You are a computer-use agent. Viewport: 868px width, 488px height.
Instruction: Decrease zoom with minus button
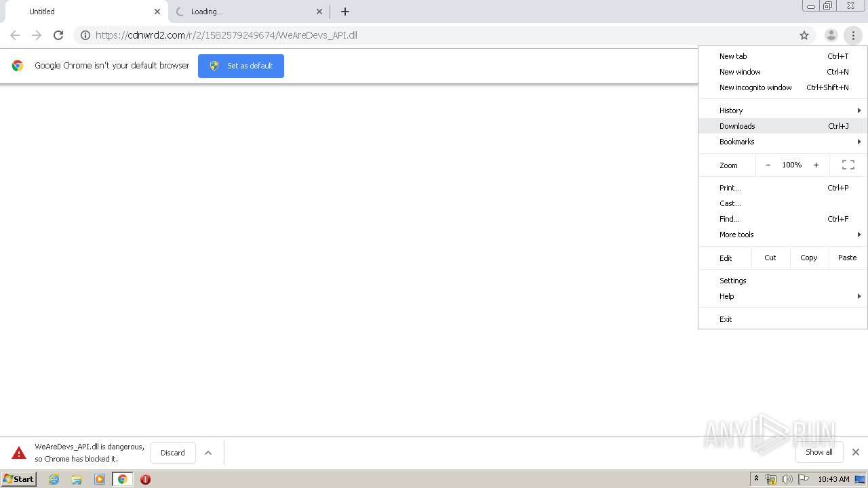[768, 165]
